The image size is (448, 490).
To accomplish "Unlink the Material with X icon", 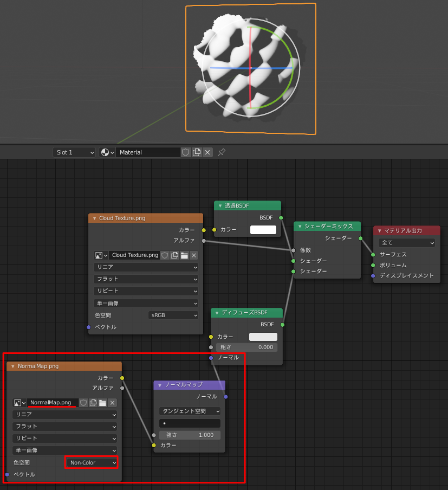I will [x=207, y=152].
